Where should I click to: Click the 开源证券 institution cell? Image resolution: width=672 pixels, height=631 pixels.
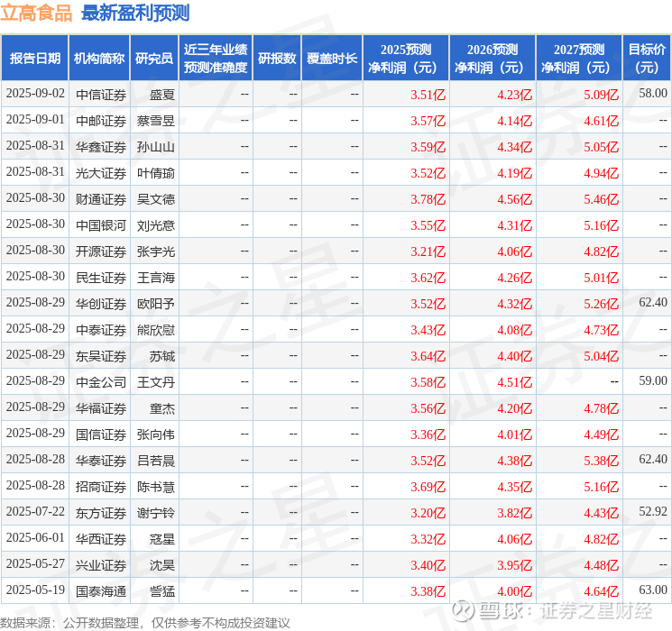coord(101,251)
